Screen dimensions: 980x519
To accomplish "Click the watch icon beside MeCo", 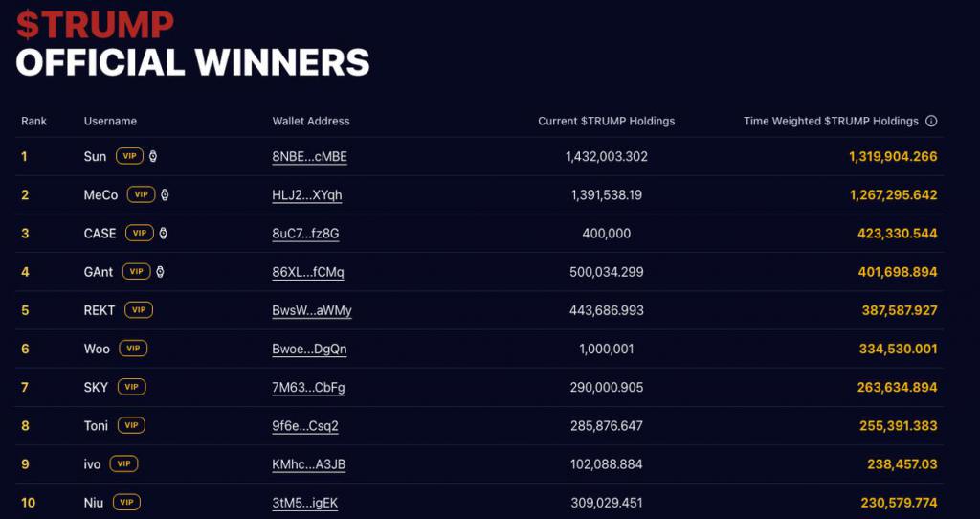I will click(x=164, y=194).
